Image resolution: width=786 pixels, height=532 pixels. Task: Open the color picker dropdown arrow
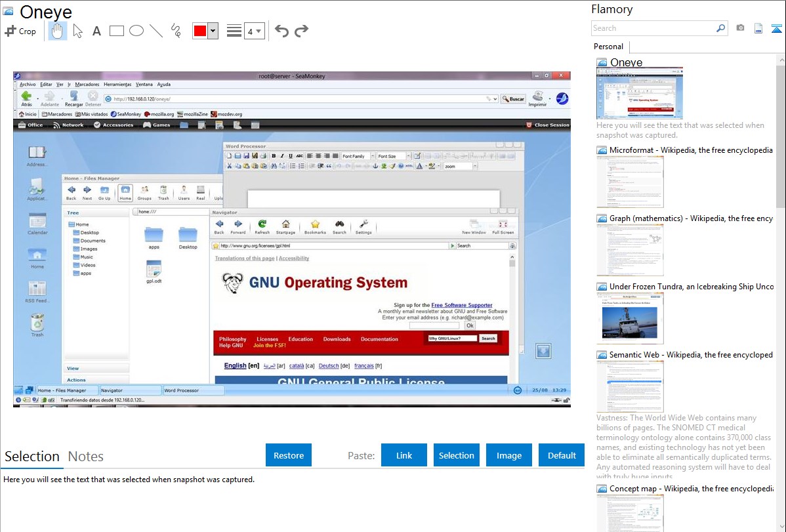[213, 31]
